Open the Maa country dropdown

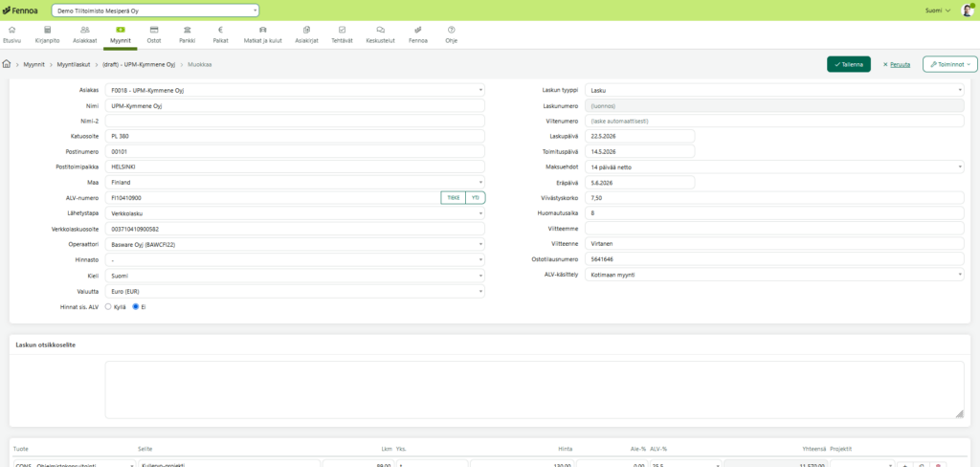click(x=295, y=182)
